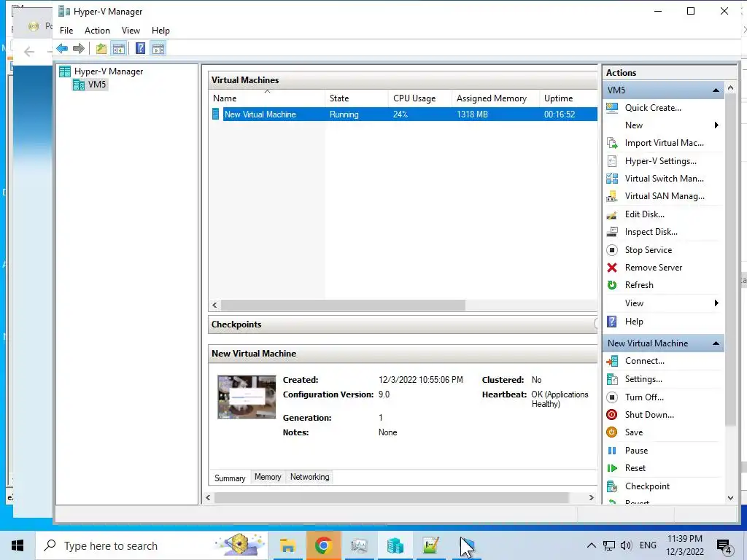Open the Action menu
This screenshot has width=747, height=560.
(x=97, y=31)
